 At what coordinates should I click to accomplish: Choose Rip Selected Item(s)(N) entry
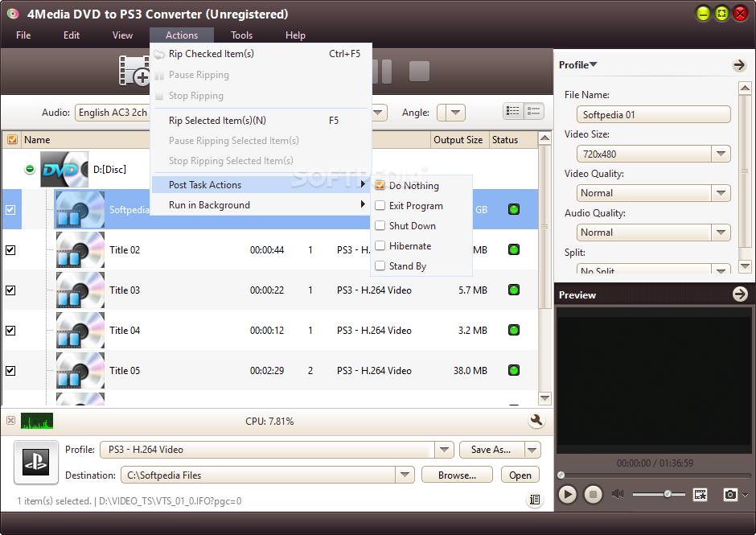[x=261, y=120]
